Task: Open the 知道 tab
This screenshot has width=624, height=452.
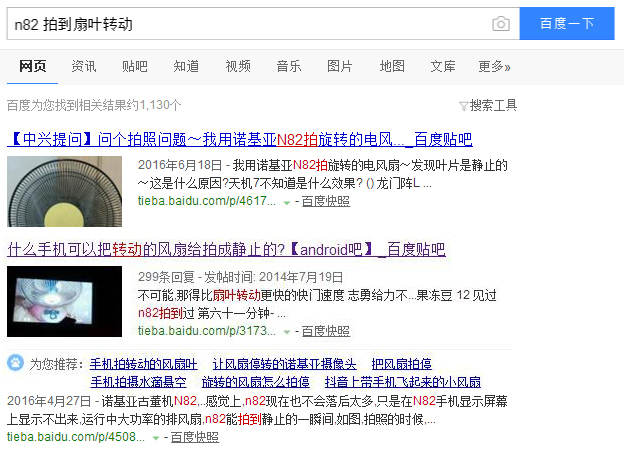Action: [x=186, y=66]
